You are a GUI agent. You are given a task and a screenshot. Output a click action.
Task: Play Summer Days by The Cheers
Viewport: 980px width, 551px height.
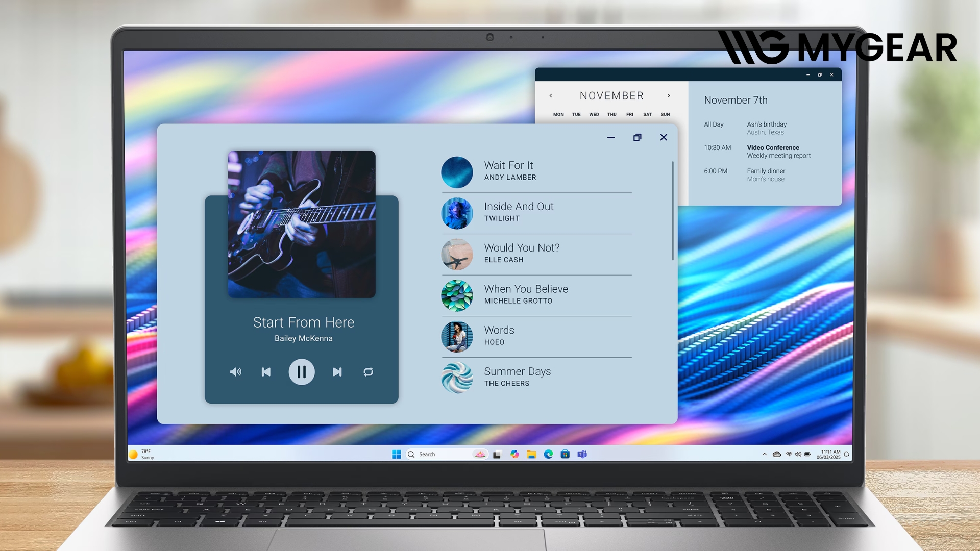click(x=536, y=378)
